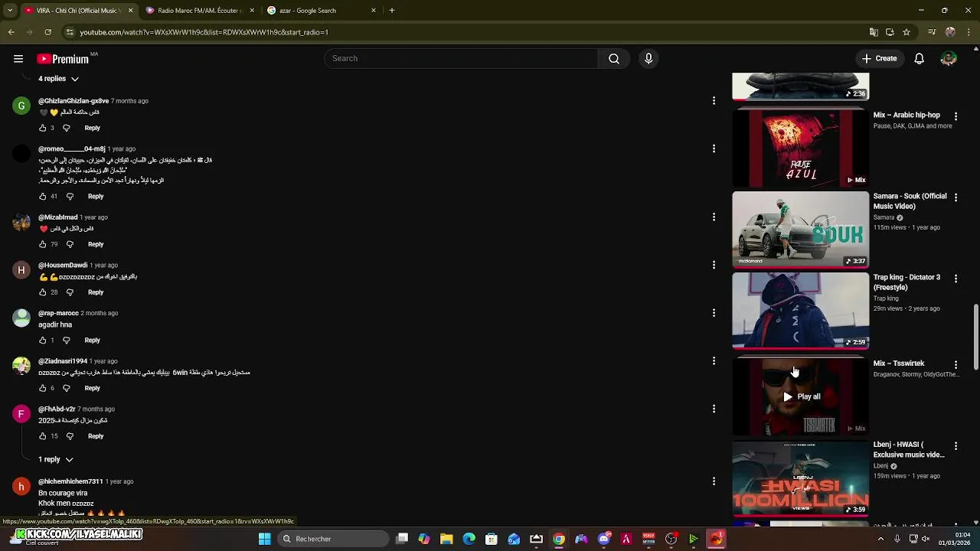This screenshot has height=551, width=980.
Task: Open Chrome three-dot menu
Action: (x=969, y=32)
